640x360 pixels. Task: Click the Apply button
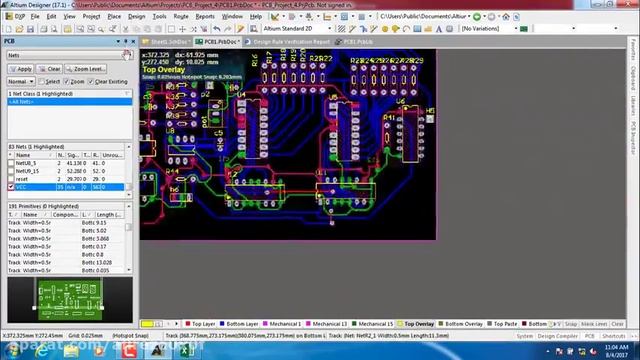21,69
